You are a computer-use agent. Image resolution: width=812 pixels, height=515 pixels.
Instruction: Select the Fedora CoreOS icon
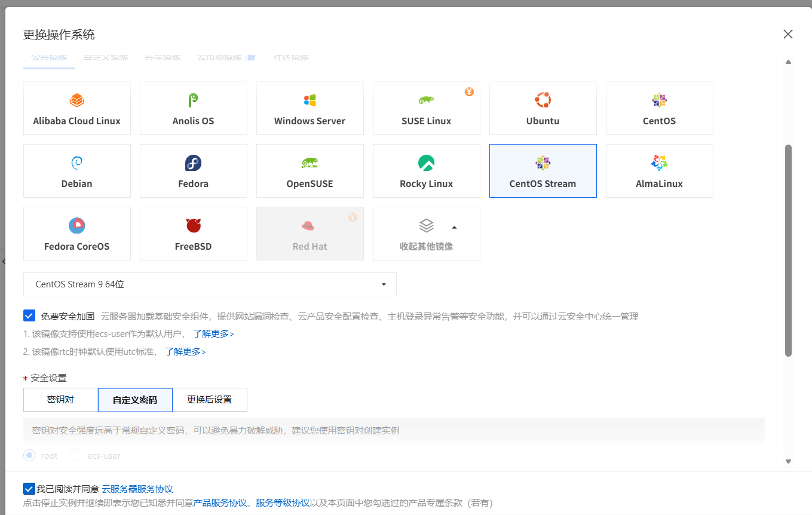tap(76, 225)
